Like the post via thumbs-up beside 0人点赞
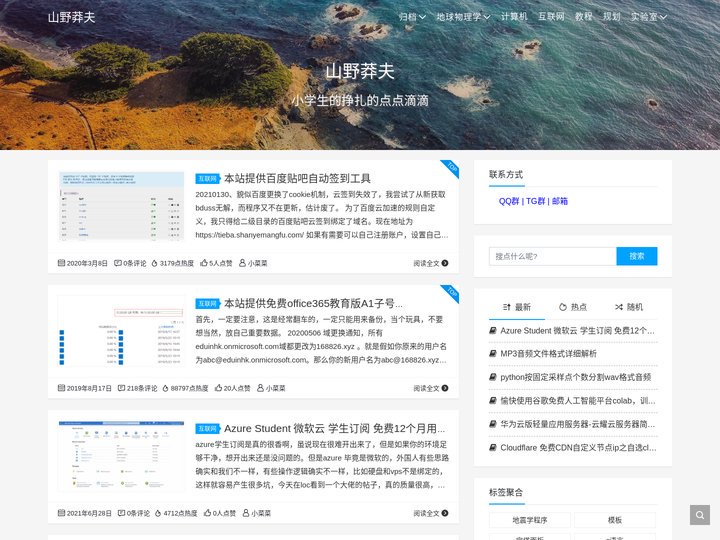This screenshot has width=720, height=540. pyautogui.click(x=208, y=512)
